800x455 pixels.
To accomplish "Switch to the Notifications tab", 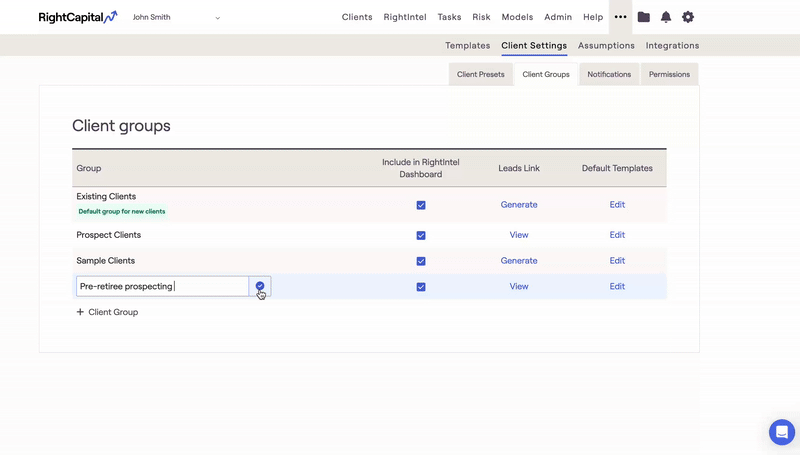I will point(609,74).
